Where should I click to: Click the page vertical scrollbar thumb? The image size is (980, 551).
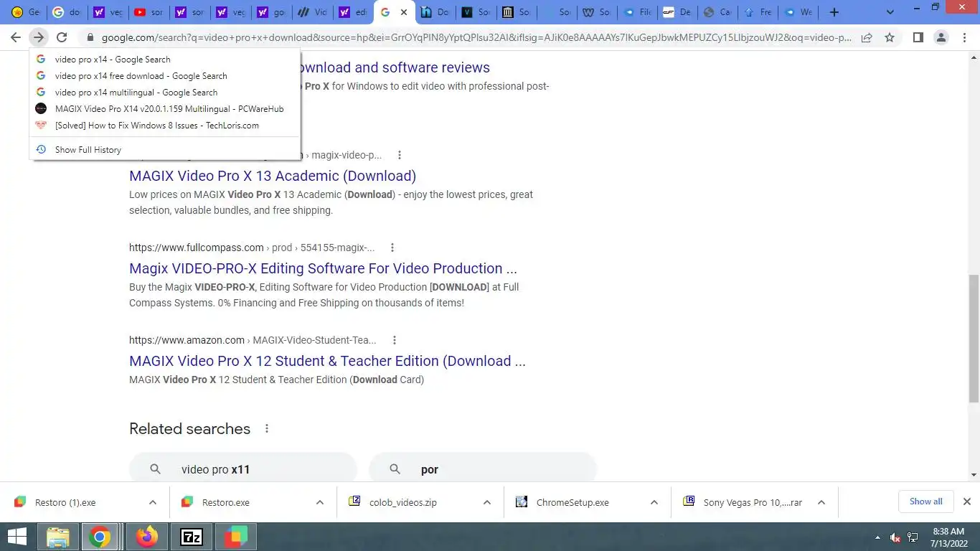974,338
